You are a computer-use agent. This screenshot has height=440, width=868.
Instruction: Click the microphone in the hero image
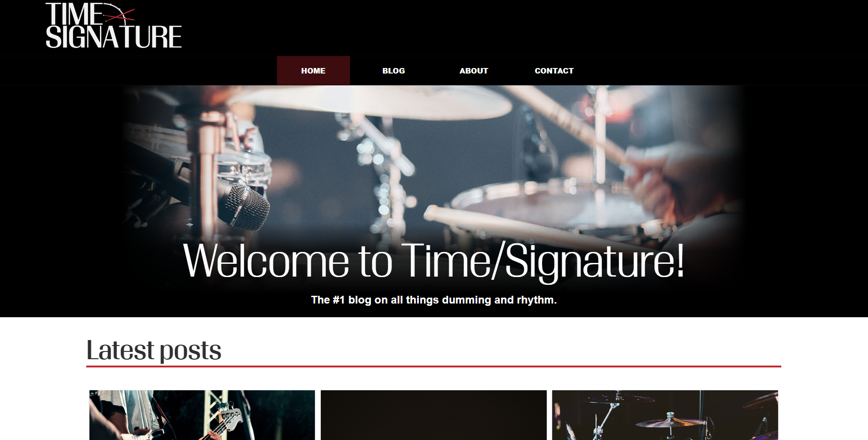point(245,204)
